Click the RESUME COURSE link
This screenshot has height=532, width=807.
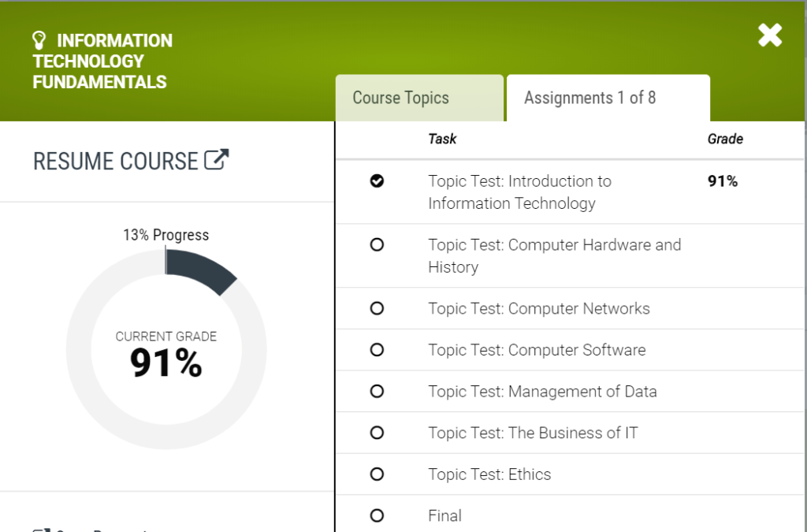[x=115, y=161]
